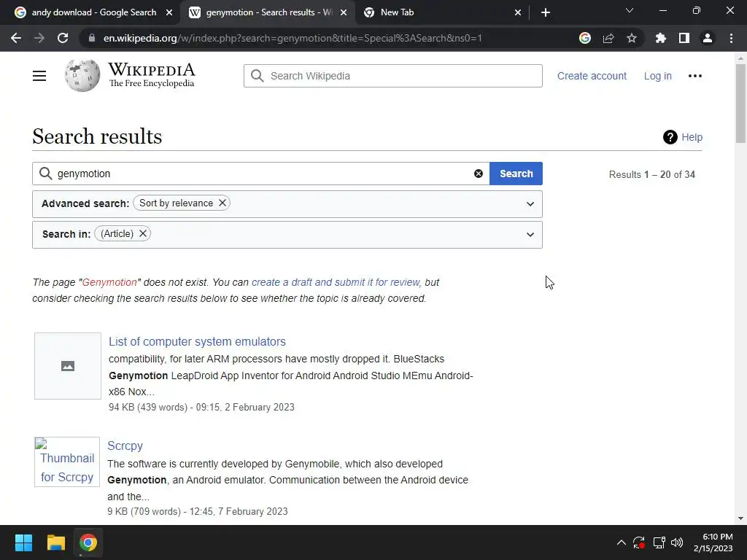Image resolution: width=747 pixels, height=560 pixels.
Task: Click the Log in link
Action: 657,76
